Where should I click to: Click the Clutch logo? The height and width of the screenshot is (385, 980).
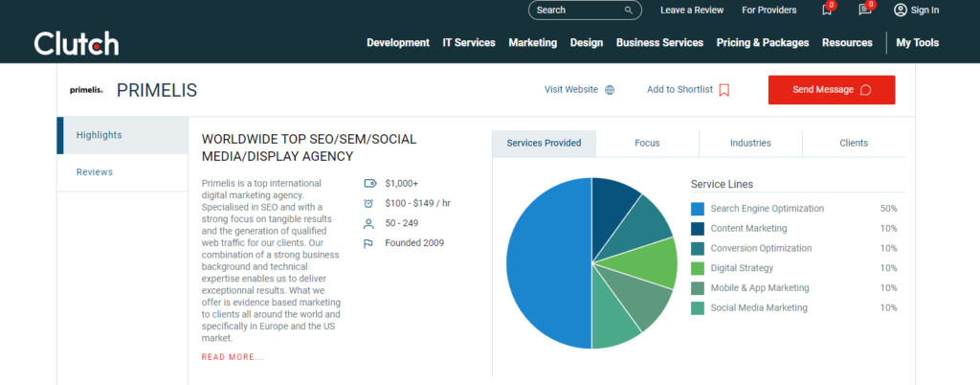(x=77, y=43)
